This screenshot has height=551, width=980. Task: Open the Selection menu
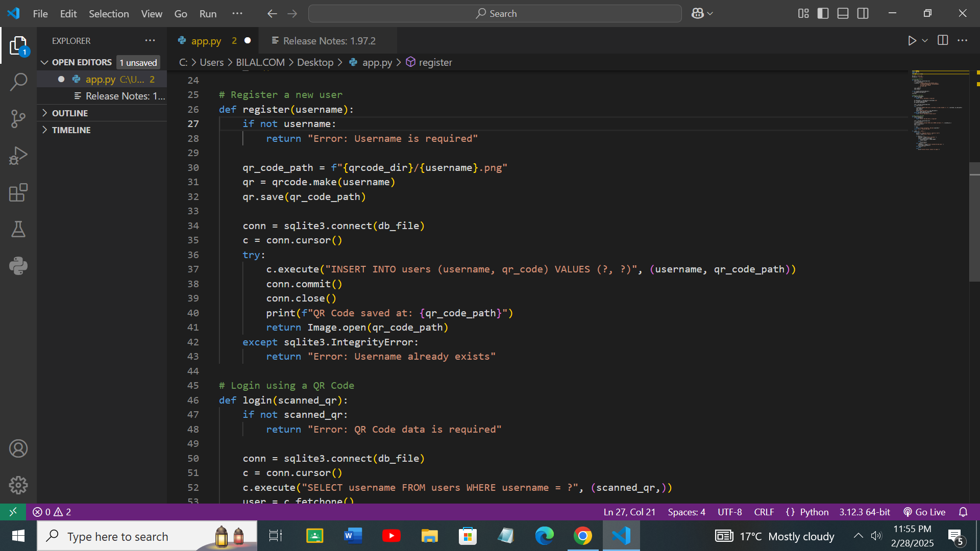click(x=109, y=14)
